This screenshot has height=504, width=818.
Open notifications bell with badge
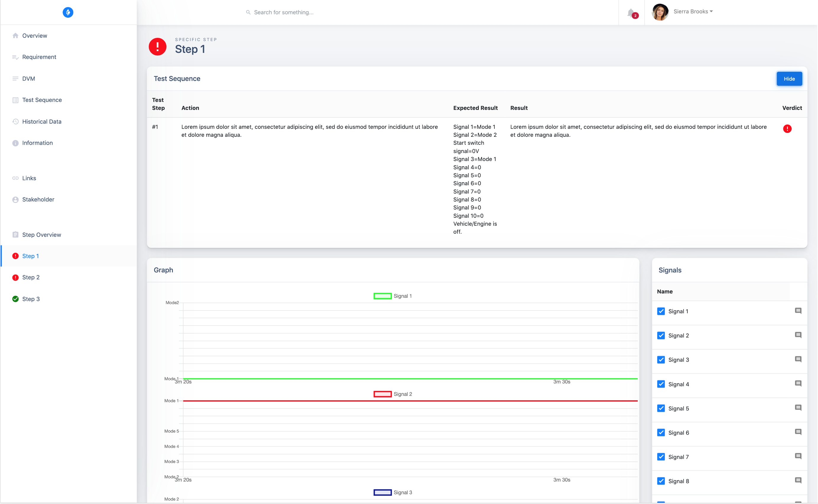pos(632,13)
